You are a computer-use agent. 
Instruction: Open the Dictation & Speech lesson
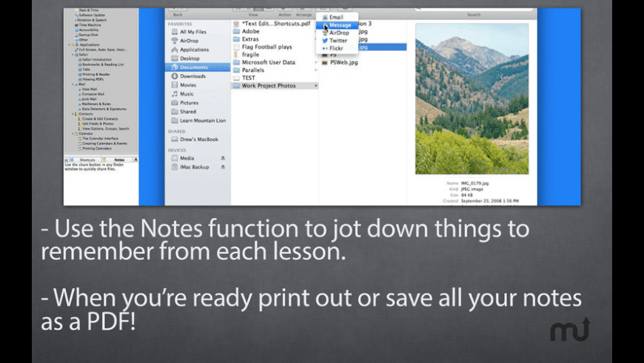tap(92, 20)
